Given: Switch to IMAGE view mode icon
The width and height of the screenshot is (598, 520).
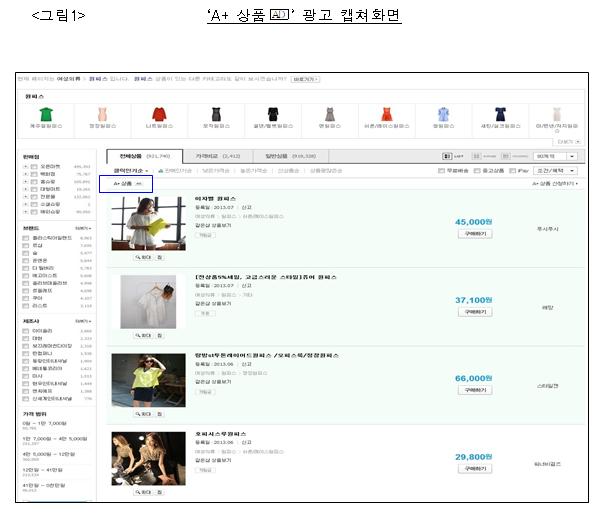Looking at the screenshot, I should coord(476,156).
